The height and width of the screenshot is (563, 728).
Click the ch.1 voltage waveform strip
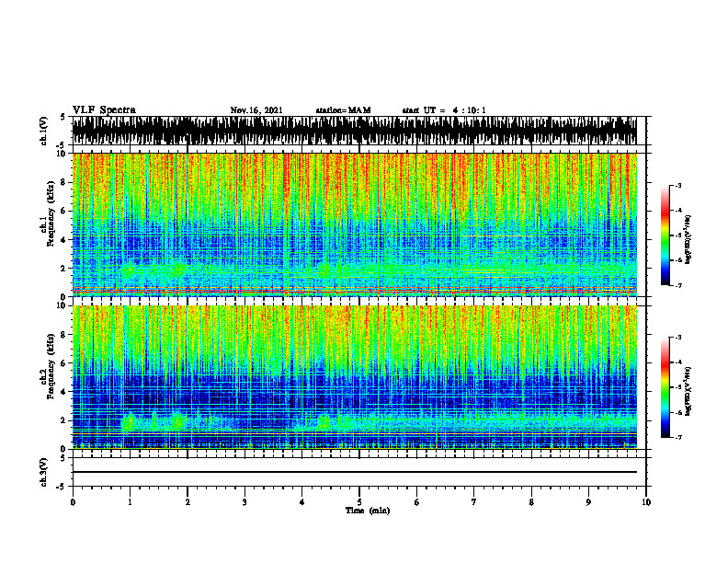pos(354,131)
